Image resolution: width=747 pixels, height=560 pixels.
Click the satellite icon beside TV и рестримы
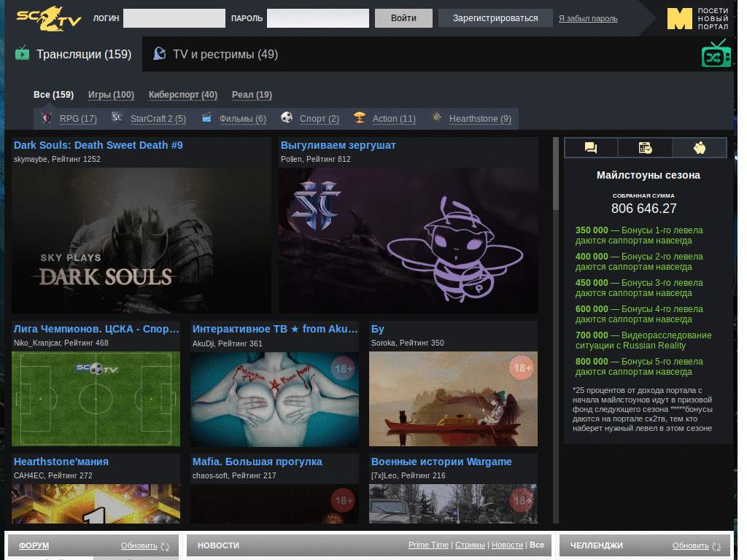pos(160,53)
